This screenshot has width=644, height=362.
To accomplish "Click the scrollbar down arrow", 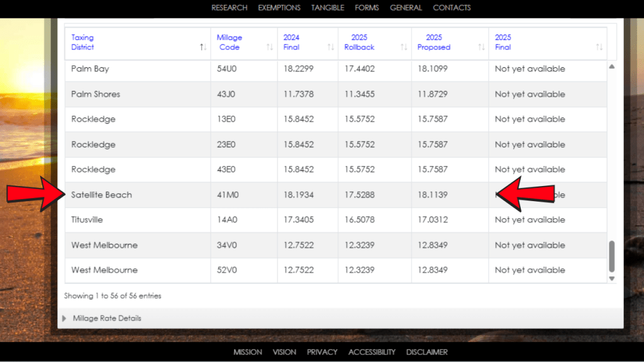I will pyautogui.click(x=611, y=278).
